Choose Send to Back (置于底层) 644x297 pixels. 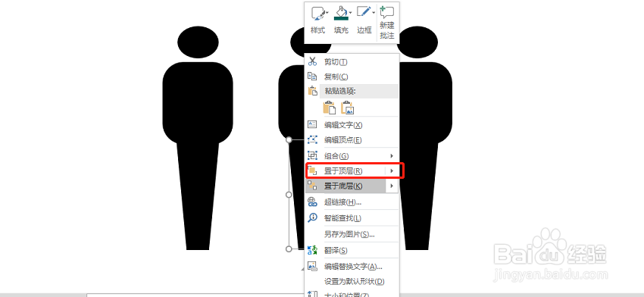[x=345, y=186]
